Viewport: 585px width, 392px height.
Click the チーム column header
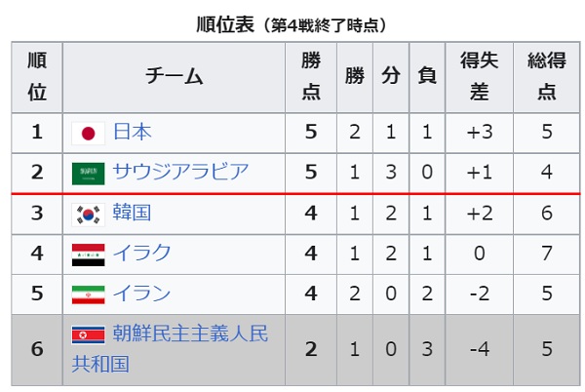coord(174,76)
